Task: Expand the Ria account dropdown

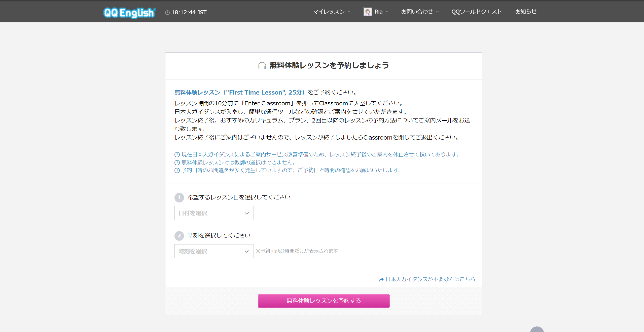Action: 387,12
